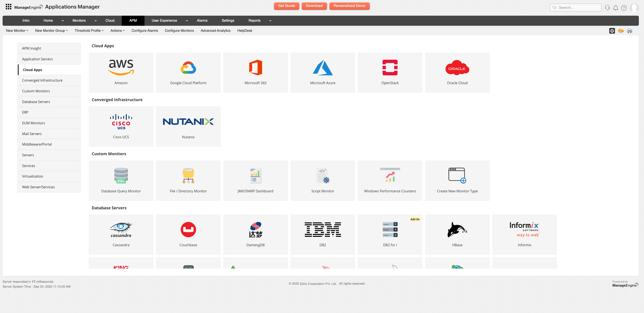This screenshot has width=644, height=313.
Task: Select the Cassandra database monitor
Action: pyautogui.click(x=121, y=234)
